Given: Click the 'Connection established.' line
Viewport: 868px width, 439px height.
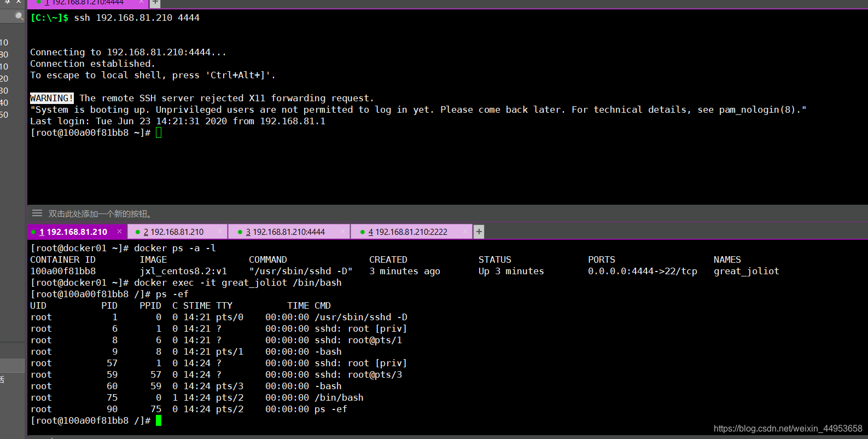Looking at the screenshot, I should (x=93, y=63).
